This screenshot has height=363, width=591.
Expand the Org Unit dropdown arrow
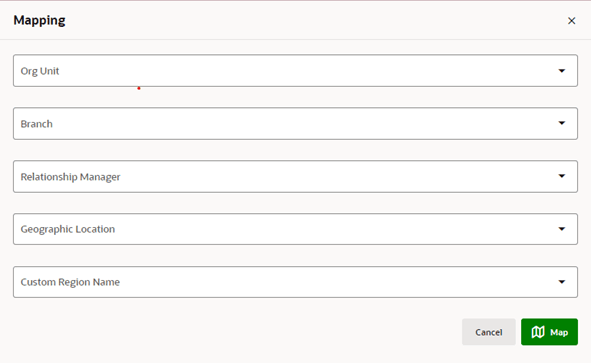click(562, 71)
